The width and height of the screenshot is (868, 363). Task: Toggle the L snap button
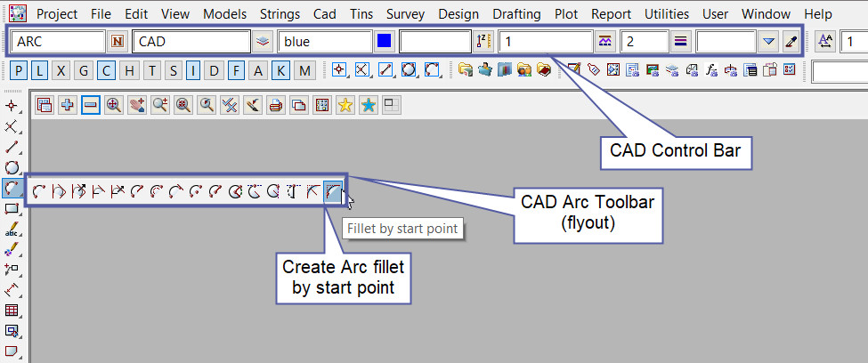tap(39, 70)
